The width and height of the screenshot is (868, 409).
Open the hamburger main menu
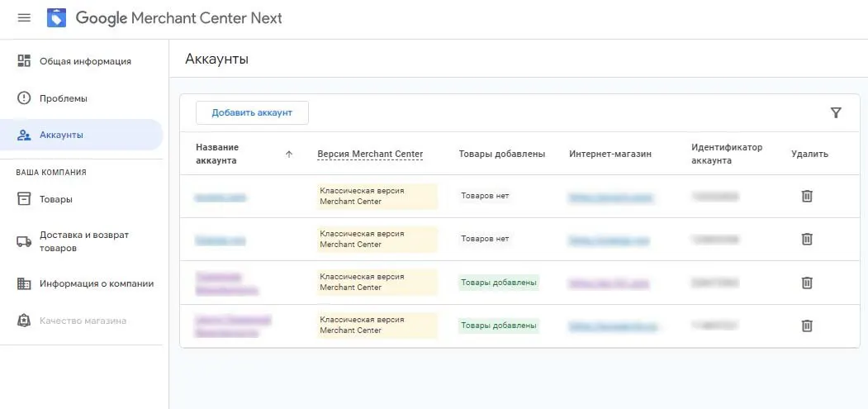24,17
